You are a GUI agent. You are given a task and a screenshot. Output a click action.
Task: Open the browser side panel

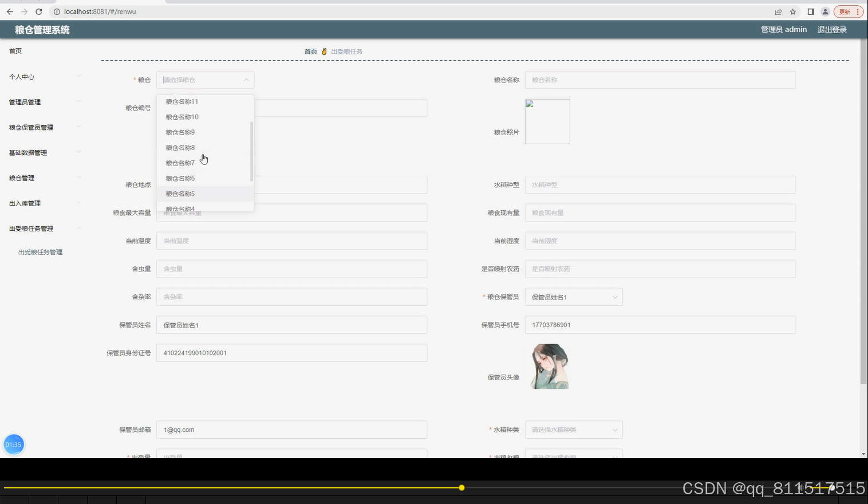pos(811,11)
